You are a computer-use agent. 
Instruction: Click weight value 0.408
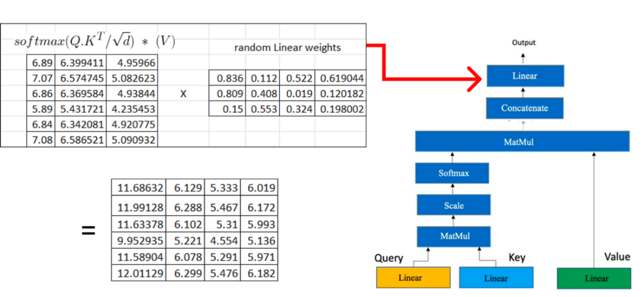coord(262,94)
